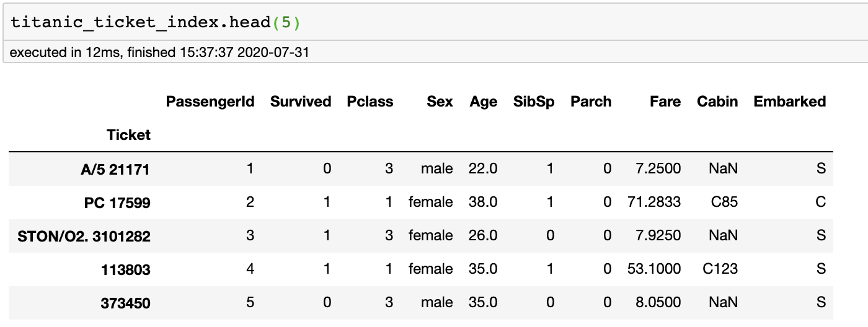Click the Survived column header
868x327 pixels.
[301, 102]
